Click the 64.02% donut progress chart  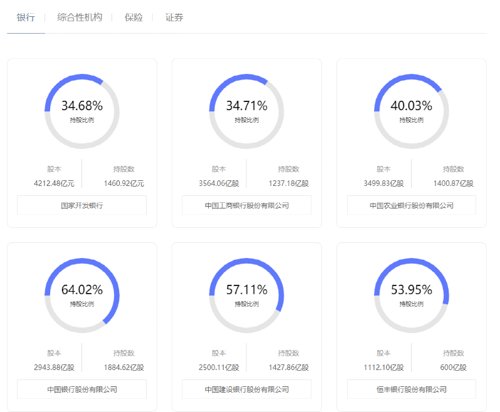82,295
